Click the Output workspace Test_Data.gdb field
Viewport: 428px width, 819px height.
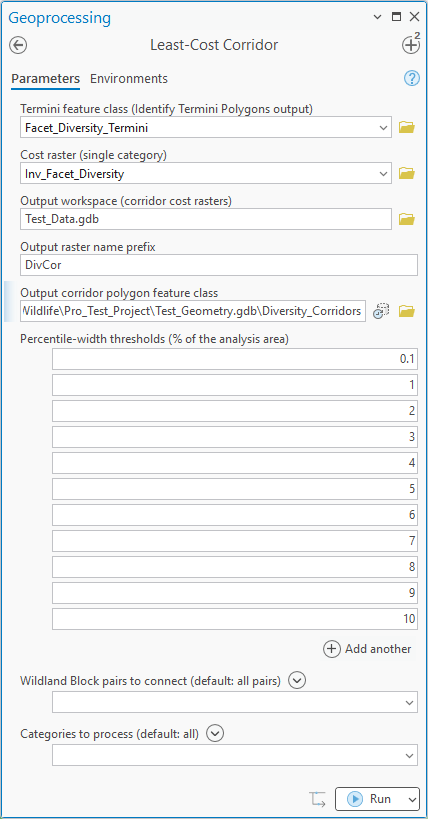206,219
